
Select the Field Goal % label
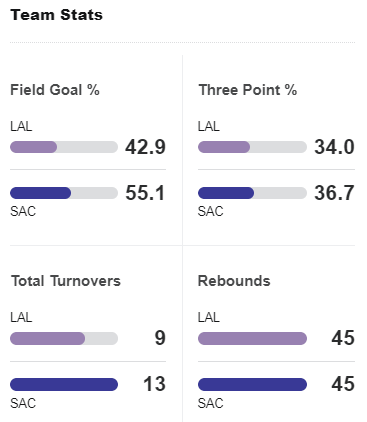coord(55,90)
